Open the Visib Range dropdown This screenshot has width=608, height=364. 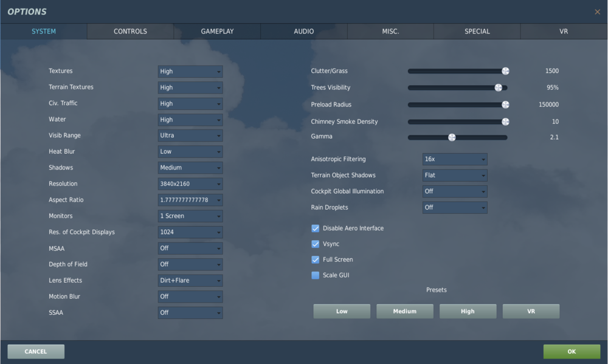pyautogui.click(x=190, y=135)
